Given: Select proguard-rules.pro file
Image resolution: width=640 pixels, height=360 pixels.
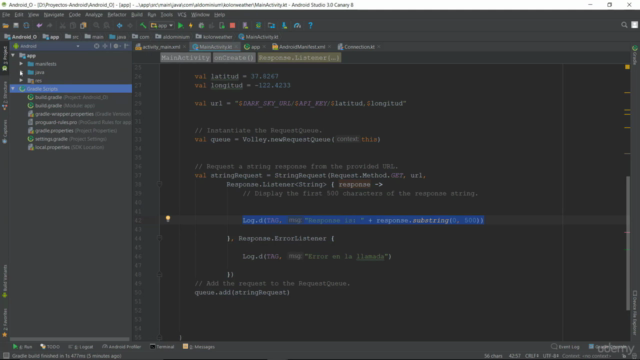Looking at the screenshot, I should click(79, 122).
